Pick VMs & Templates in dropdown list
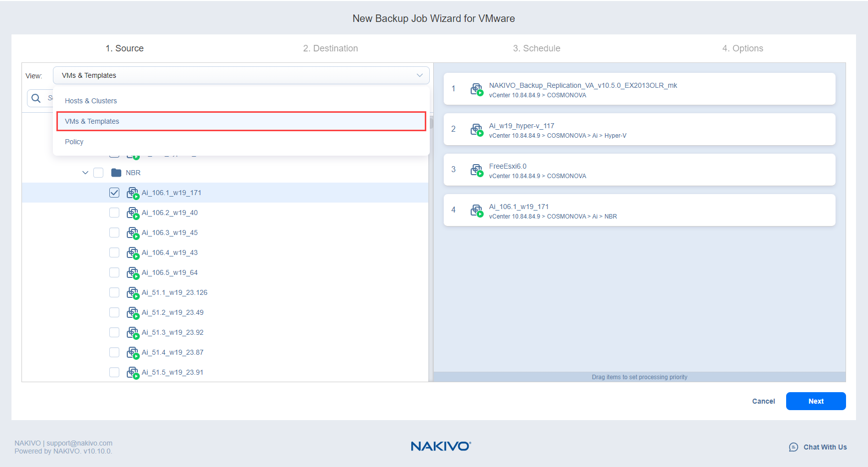Viewport: 868px width, 467px height. 92,121
